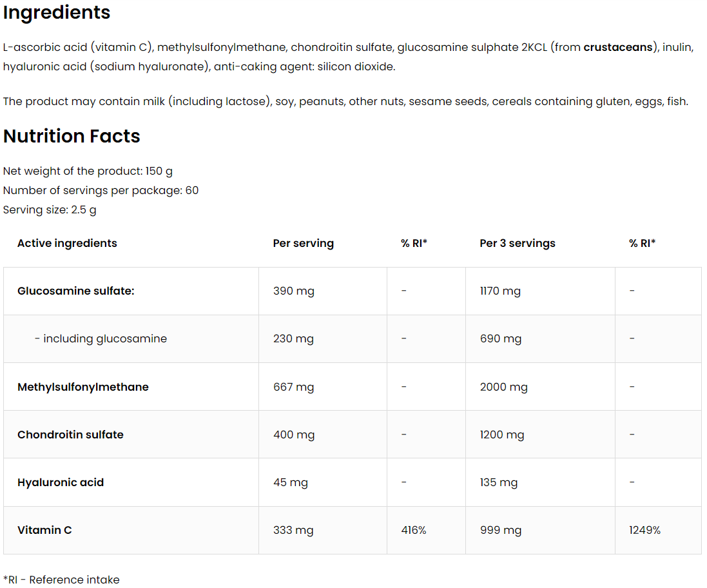707x588 pixels.
Task: Select the including glucosamine sub-row label
Action: [101, 338]
